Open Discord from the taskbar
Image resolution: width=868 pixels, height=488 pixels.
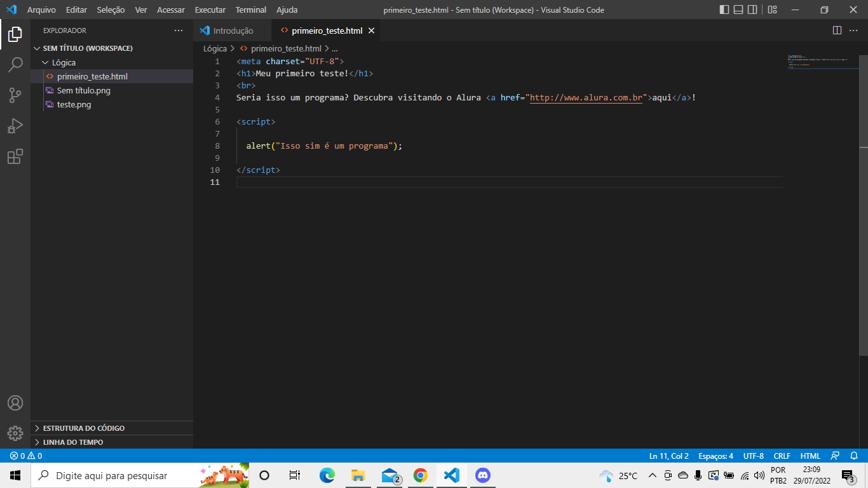point(483,475)
